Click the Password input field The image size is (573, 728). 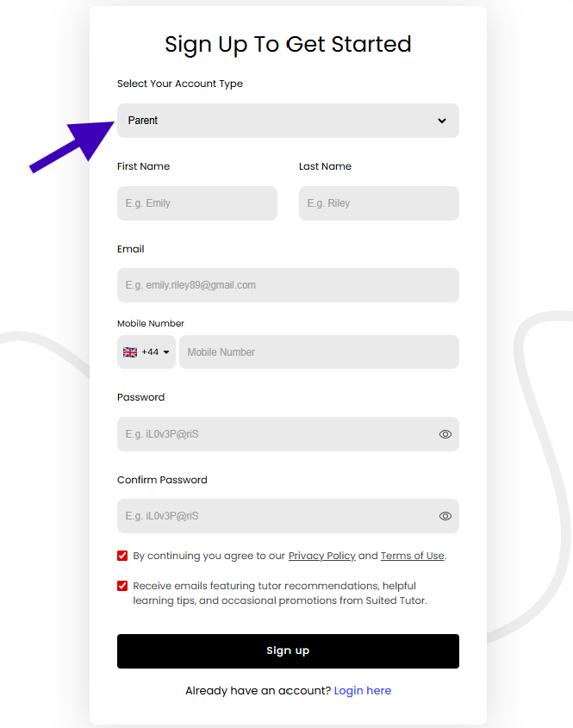click(x=276, y=434)
